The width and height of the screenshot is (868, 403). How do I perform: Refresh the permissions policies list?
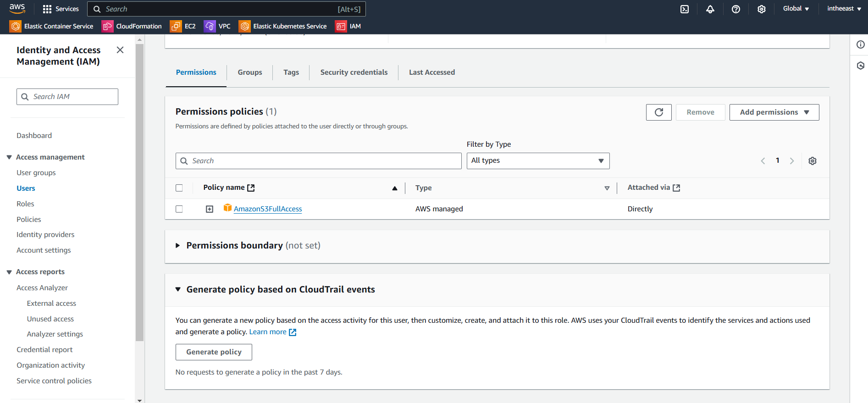659,112
